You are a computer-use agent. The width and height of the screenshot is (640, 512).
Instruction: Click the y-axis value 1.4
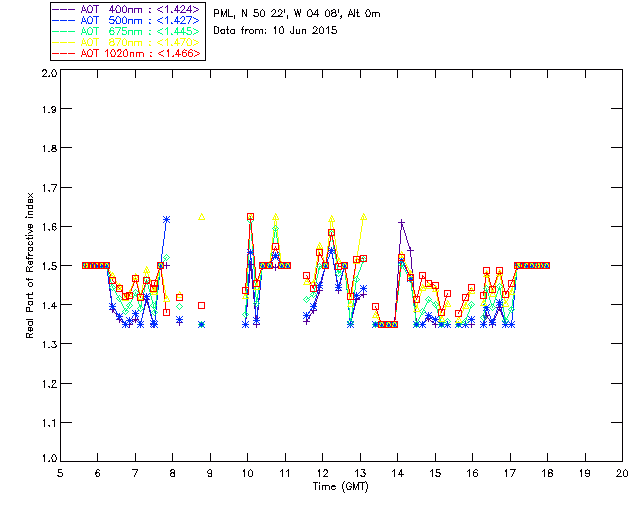[50, 305]
